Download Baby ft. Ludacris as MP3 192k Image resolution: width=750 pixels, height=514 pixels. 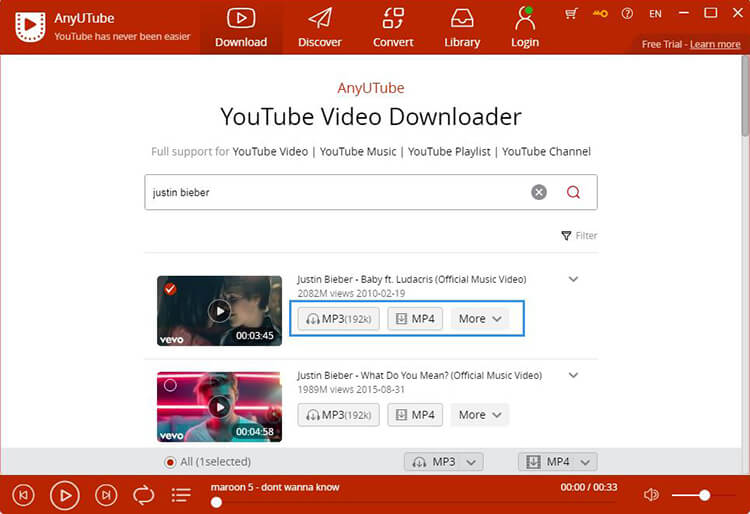(x=339, y=319)
